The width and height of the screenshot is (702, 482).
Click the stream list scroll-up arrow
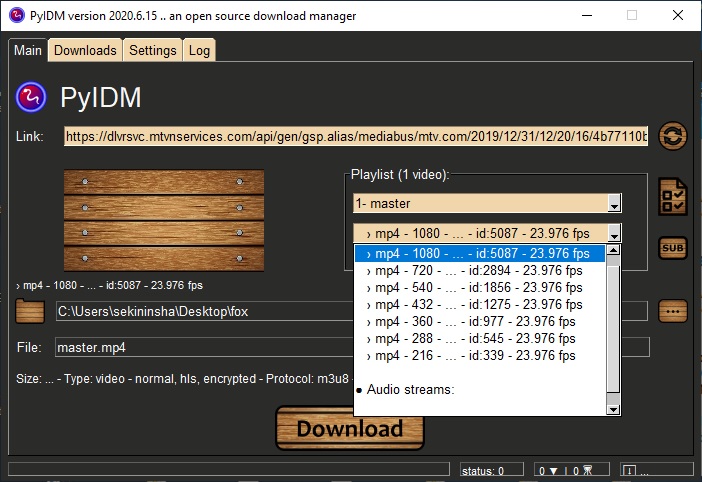613,250
